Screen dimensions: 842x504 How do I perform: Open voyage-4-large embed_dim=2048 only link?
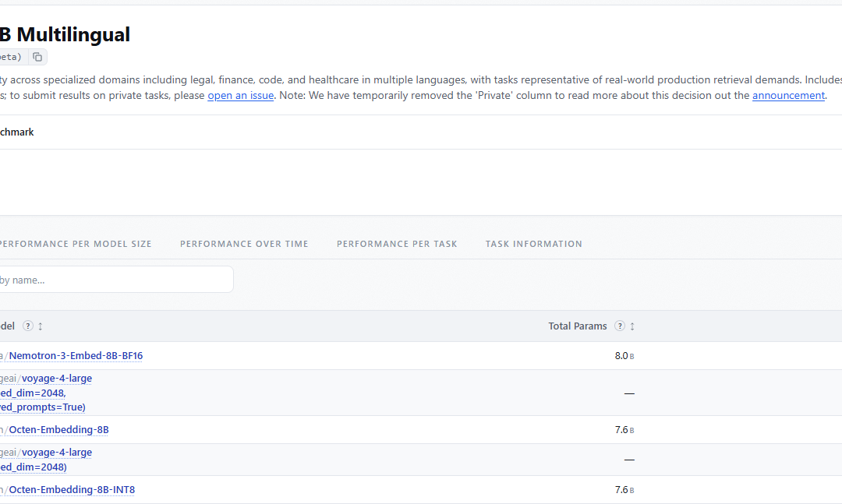[x=46, y=460]
